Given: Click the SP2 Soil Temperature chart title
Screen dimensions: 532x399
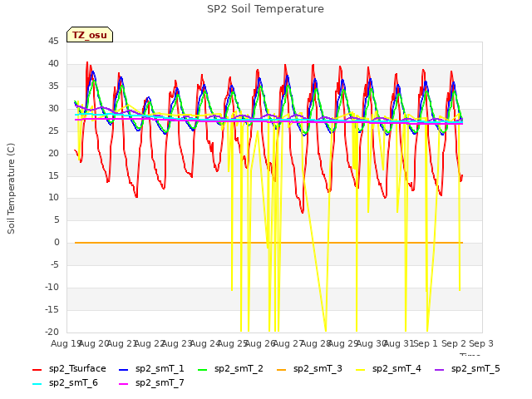Looking at the screenshot, I should coord(265,9).
